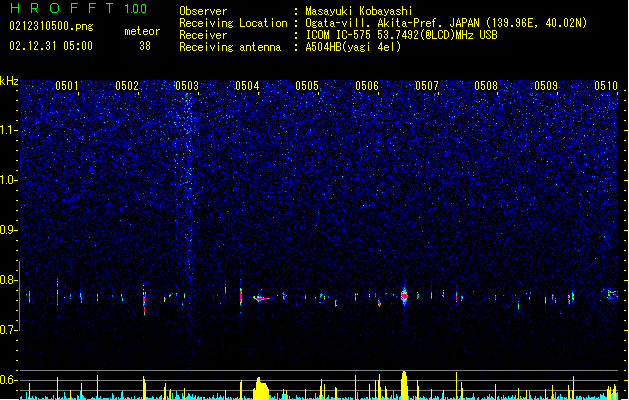Click the strong meteor echo near 0507

404,296
